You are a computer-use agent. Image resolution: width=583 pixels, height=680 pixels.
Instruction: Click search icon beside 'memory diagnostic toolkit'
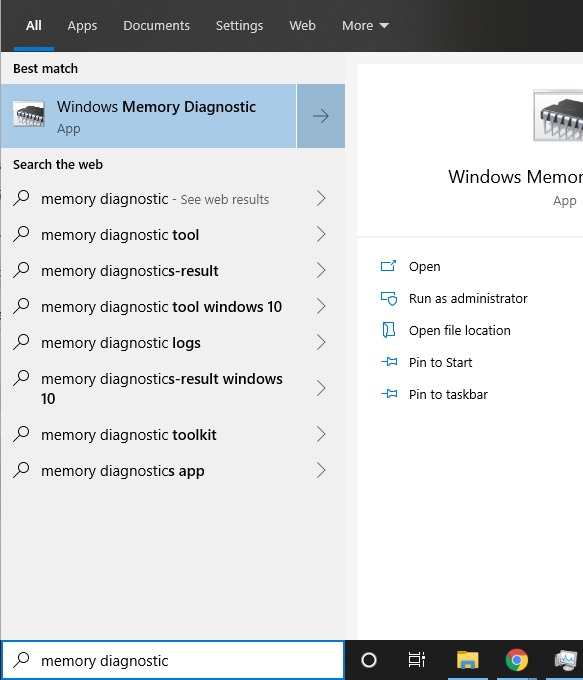(21, 434)
